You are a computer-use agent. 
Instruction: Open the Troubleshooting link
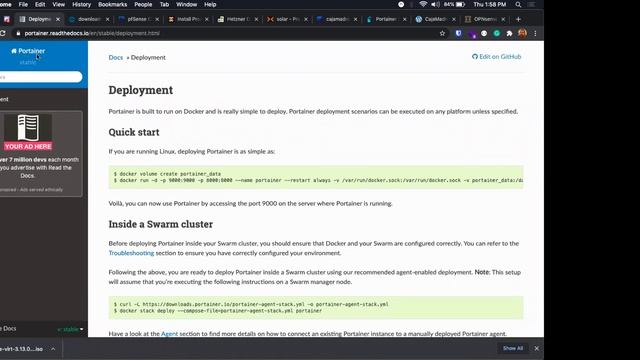pyautogui.click(x=131, y=253)
